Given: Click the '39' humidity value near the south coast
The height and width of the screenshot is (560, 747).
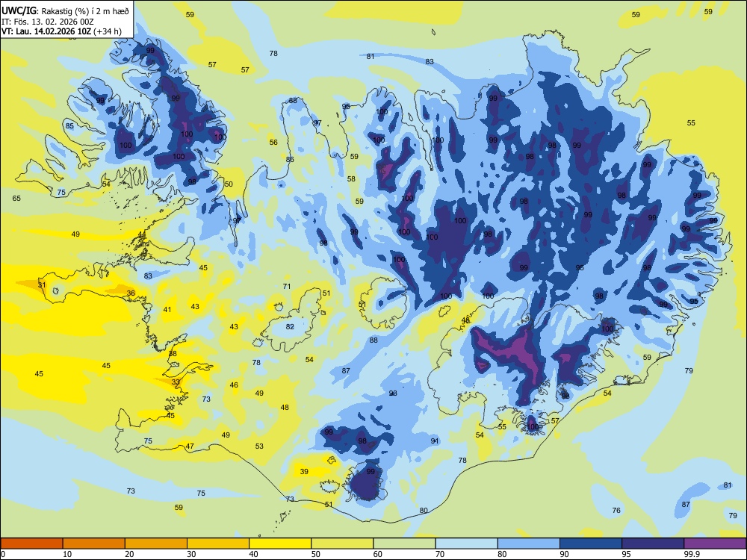Looking at the screenshot, I should coord(304,471).
